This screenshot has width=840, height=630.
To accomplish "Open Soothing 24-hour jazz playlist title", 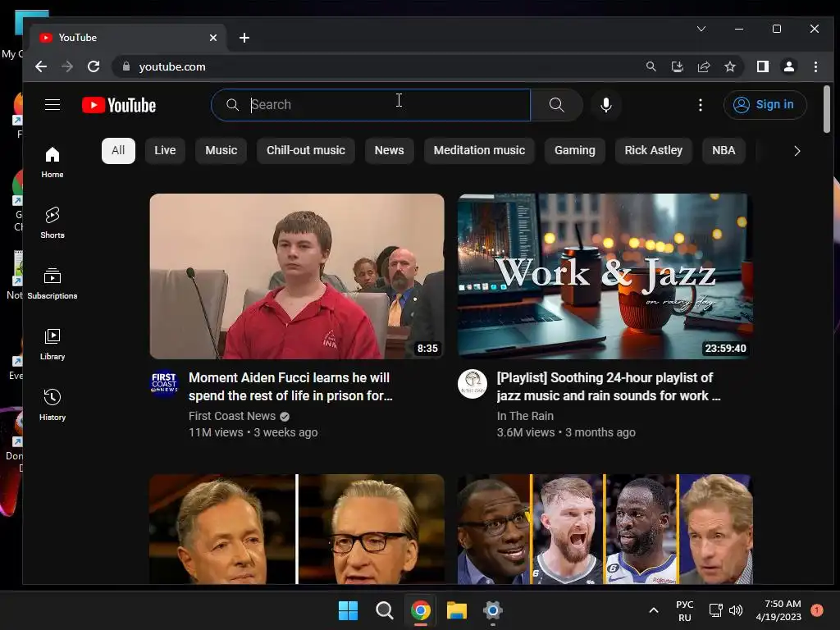I will point(609,387).
